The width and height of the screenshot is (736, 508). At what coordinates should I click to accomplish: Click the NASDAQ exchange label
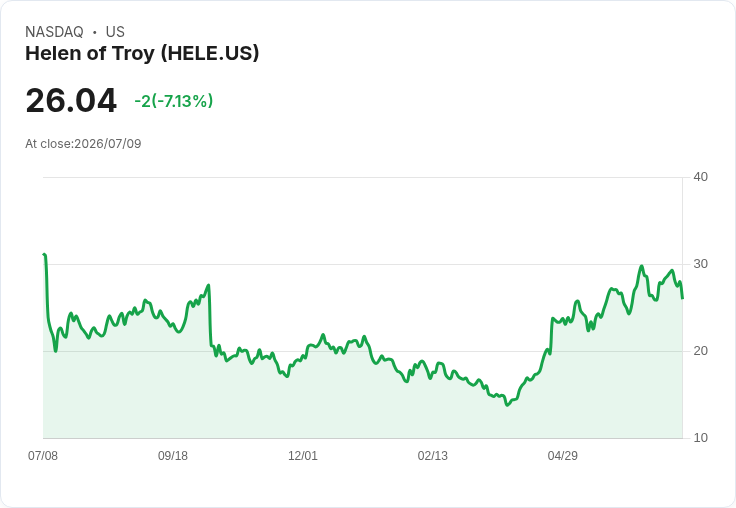pyautogui.click(x=54, y=32)
